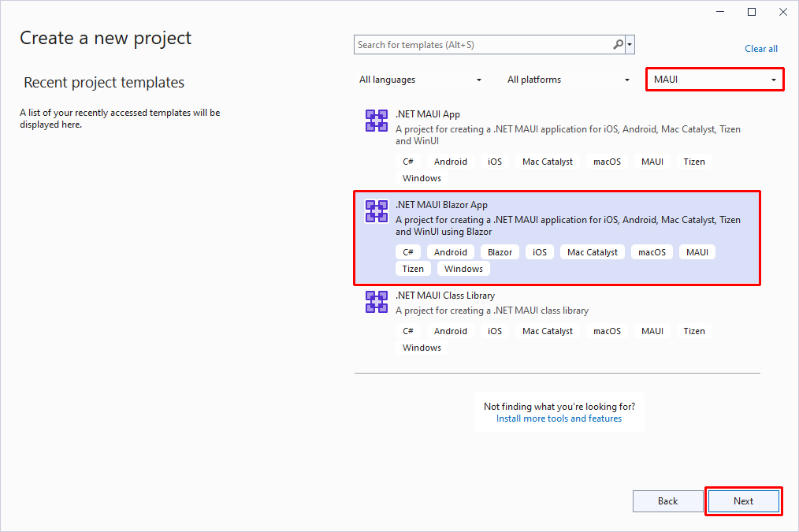Open the All platforms filter dropdown

[x=568, y=80]
